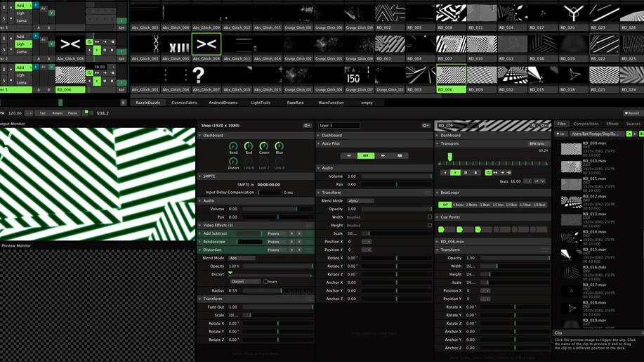Toggle the Distort Invert checkbox
The width and height of the screenshot is (644, 362).
(x=265, y=281)
